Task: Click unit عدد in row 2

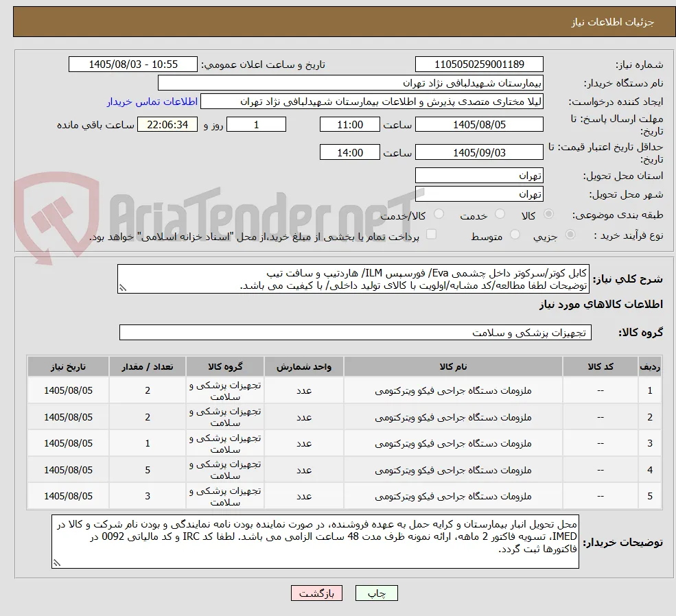Action: (304, 417)
